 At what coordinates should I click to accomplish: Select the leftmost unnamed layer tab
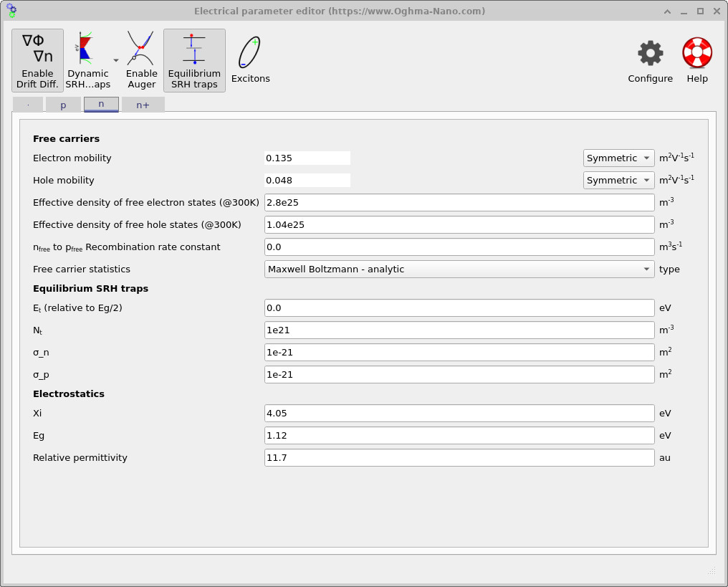coord(27,104)
